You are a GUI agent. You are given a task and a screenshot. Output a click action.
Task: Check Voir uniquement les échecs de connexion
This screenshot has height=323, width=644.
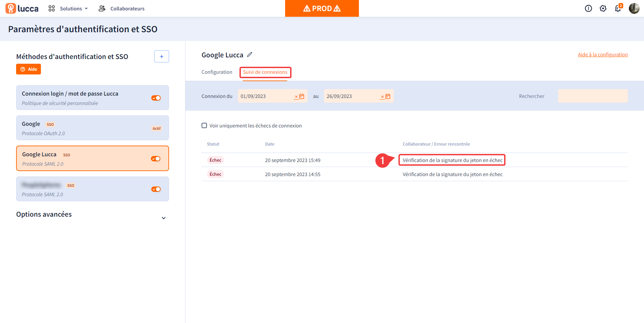[204, 125]
